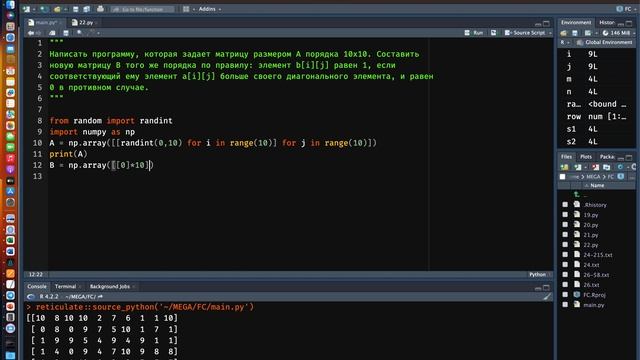
Task: Click the Go to file/function search box
Action: coord(142,9)
